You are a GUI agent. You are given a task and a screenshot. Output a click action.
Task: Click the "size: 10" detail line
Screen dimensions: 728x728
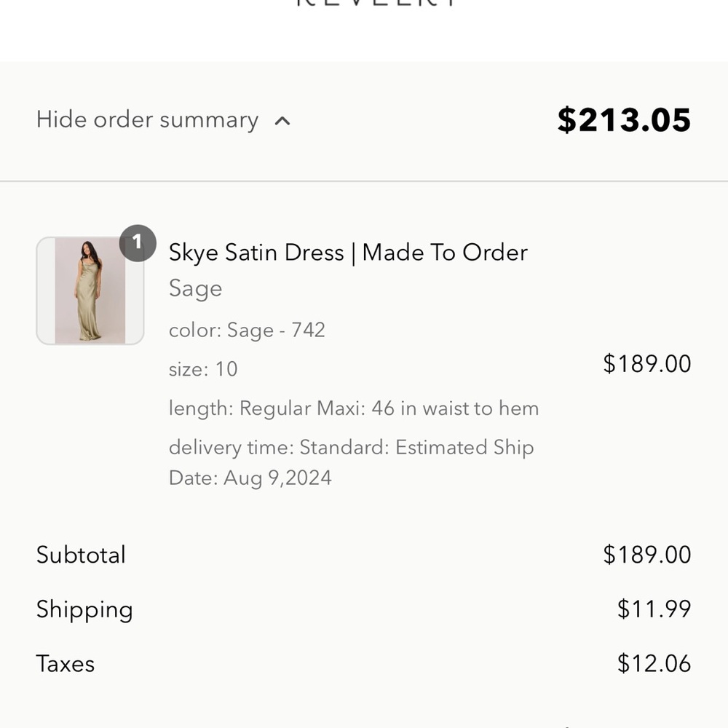[x=203, y=369]
